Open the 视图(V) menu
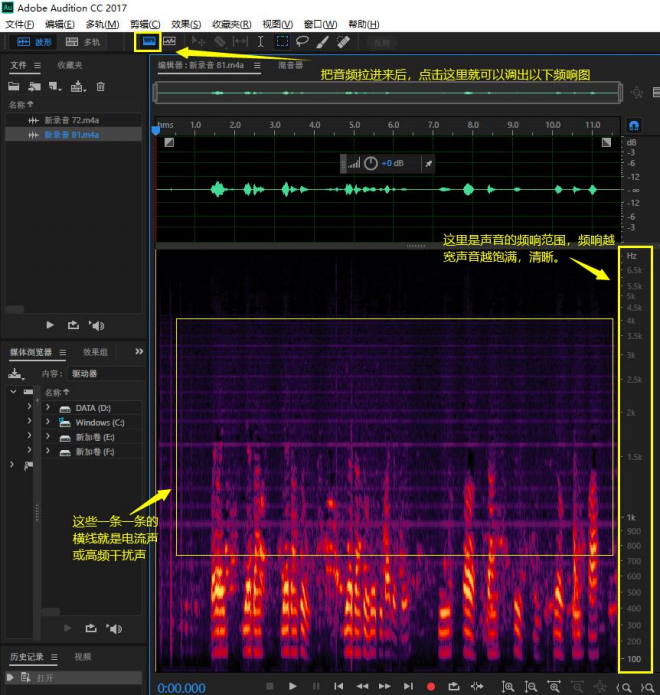660x695 pixels. click(277, 24)
